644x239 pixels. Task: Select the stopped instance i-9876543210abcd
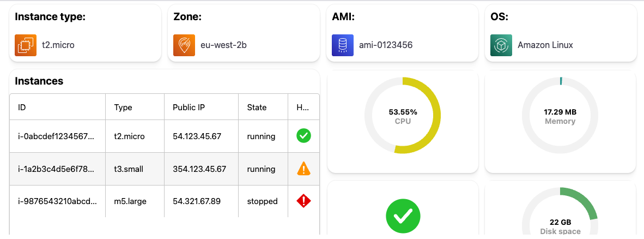click(165, 201)
